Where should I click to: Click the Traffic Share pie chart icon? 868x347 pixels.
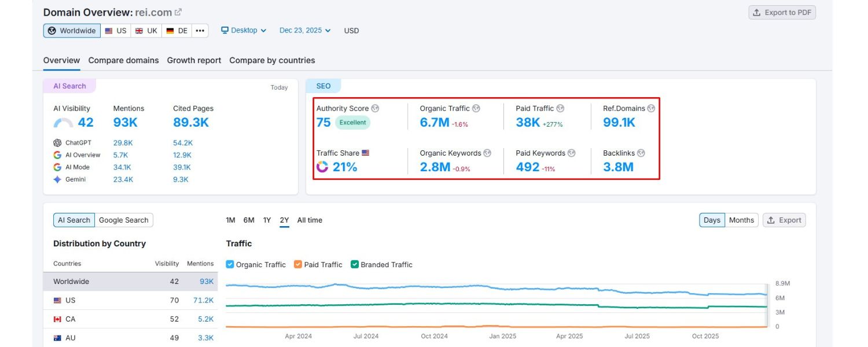click(x=322, y=168)
